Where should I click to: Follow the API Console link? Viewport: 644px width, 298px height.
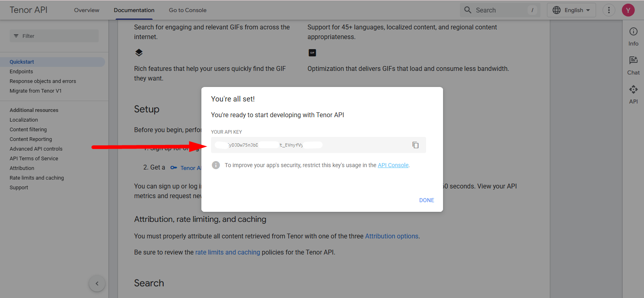coord(393,165)
